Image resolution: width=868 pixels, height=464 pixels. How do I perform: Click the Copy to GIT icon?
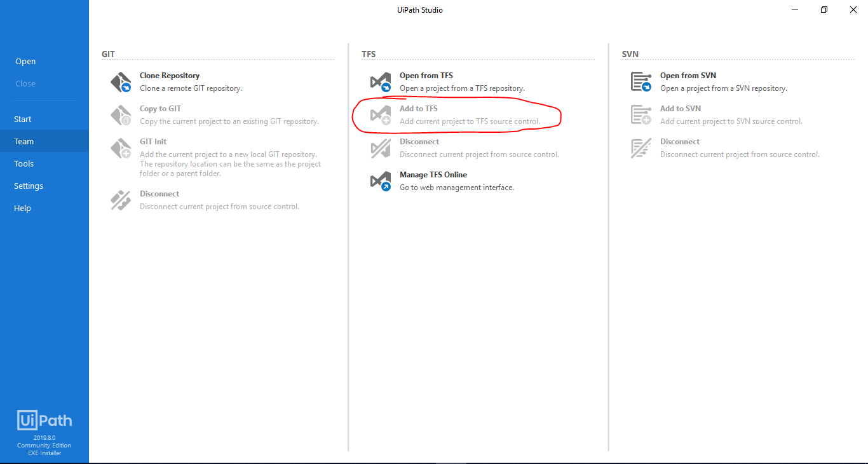tap(120, 114)
